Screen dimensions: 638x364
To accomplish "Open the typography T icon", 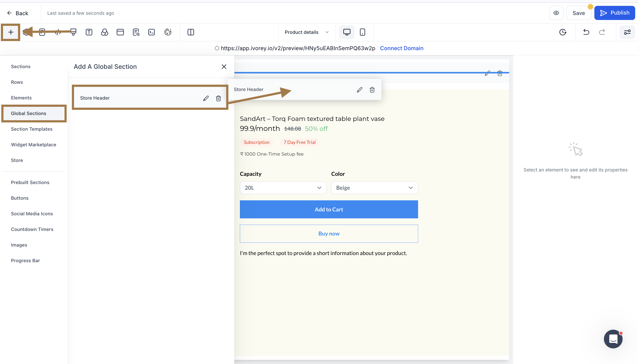I will click(89, 32).
